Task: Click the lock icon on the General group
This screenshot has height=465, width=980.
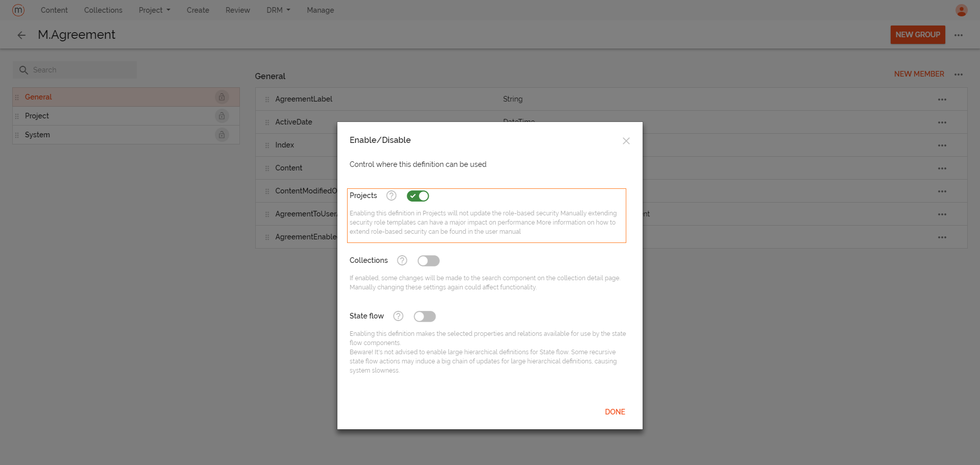Action: (x=222, y=96)
